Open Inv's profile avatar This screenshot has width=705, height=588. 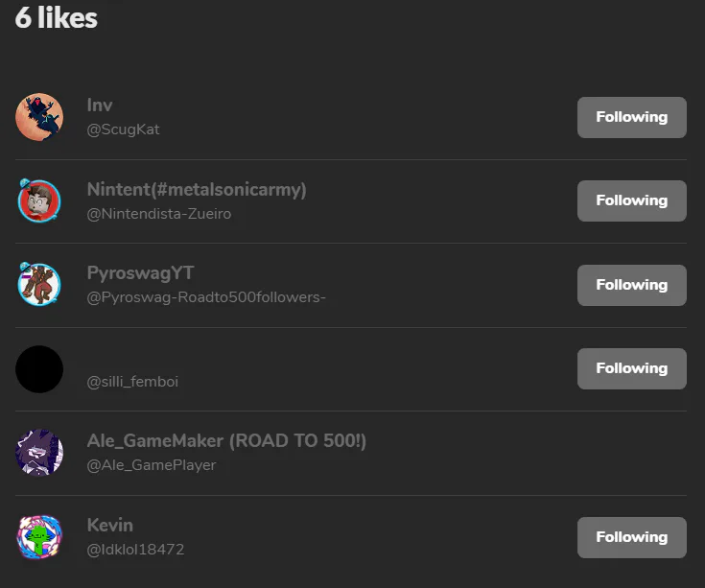coord(39,117)
